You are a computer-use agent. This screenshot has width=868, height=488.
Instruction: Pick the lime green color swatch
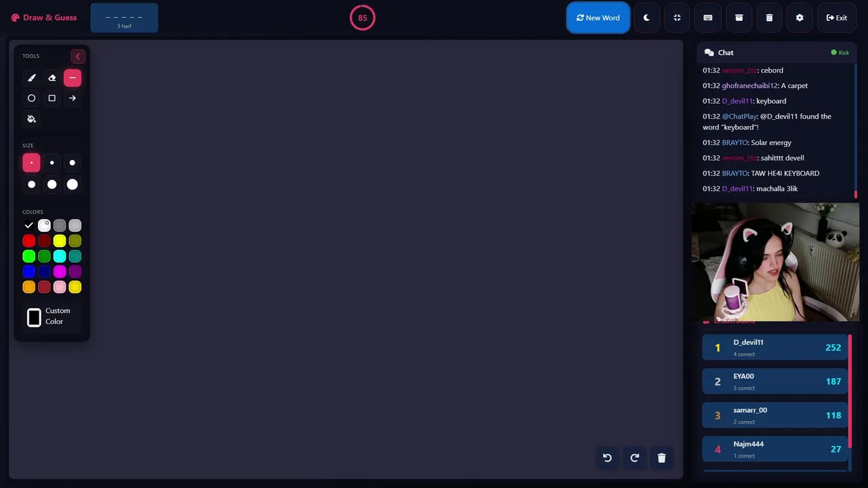point(28,256)
